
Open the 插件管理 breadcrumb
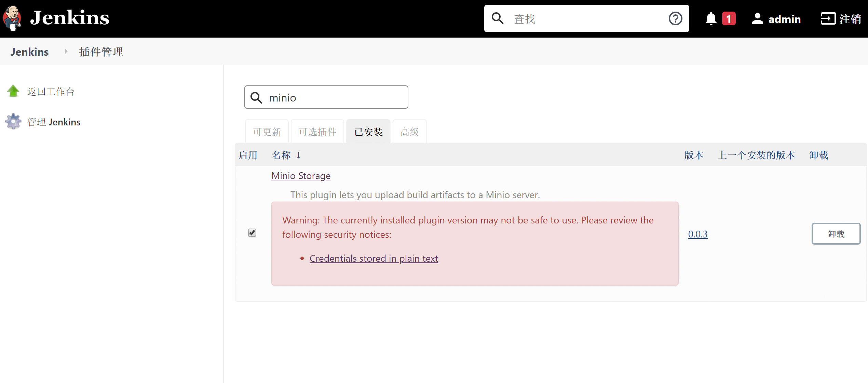tap(101, 52)
